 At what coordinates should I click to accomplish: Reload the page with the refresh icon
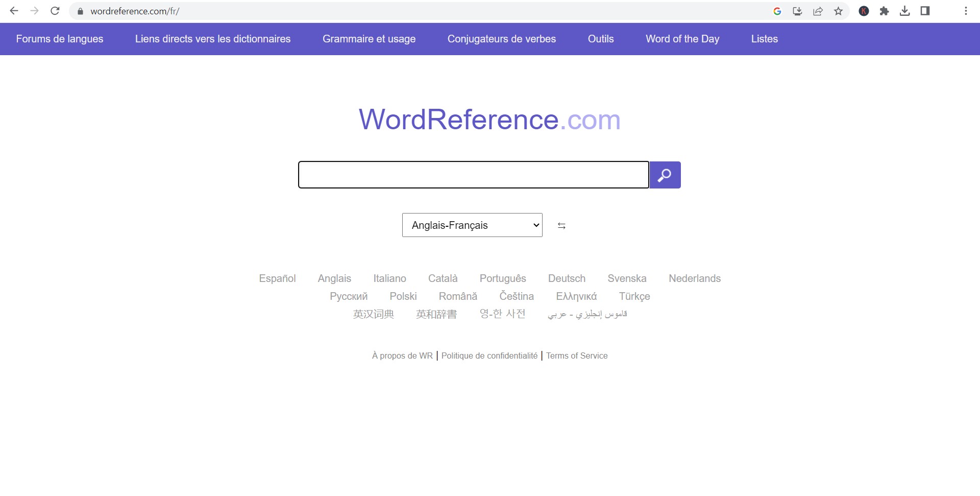click(55, 11)
